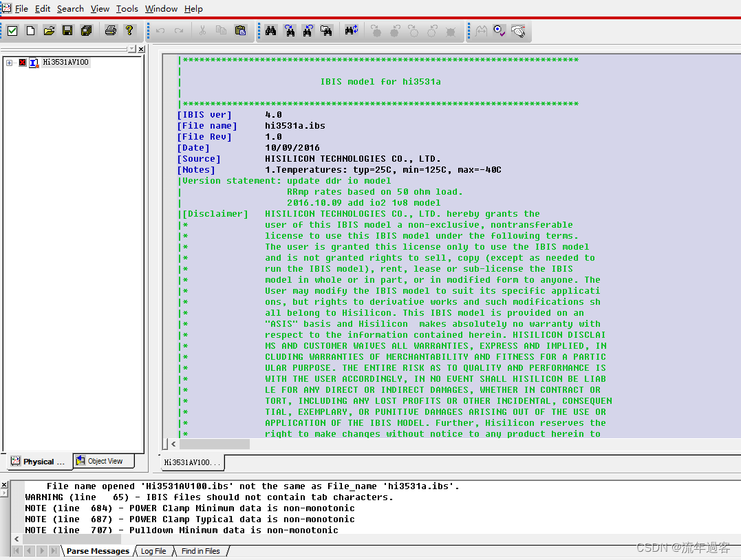Click the eye with checkmark icon
This screenshot has height=560, width=741.
click(x=499, y=31)
